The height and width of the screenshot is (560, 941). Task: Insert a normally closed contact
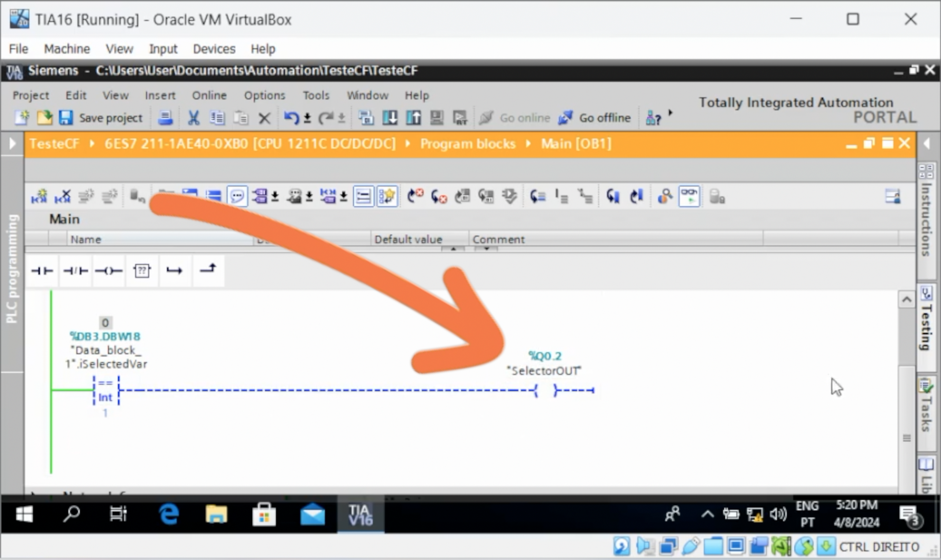point(75,271)
